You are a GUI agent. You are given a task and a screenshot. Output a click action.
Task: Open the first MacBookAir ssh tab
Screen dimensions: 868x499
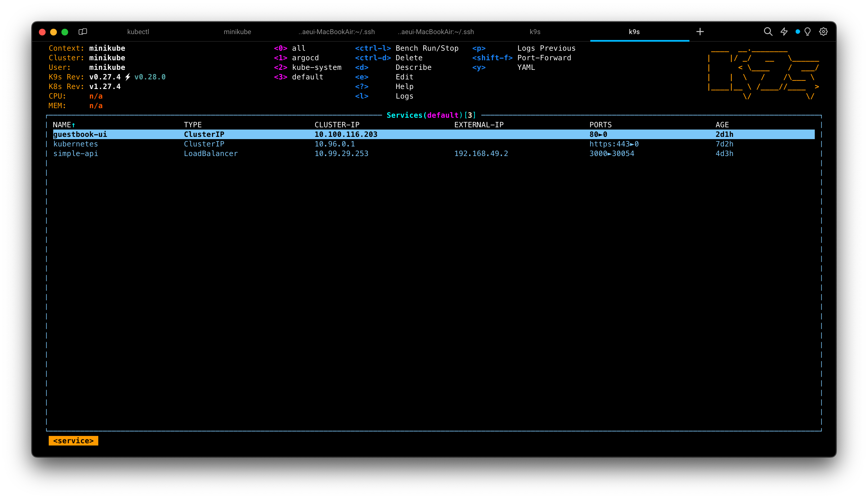click(x=337, y=32)
